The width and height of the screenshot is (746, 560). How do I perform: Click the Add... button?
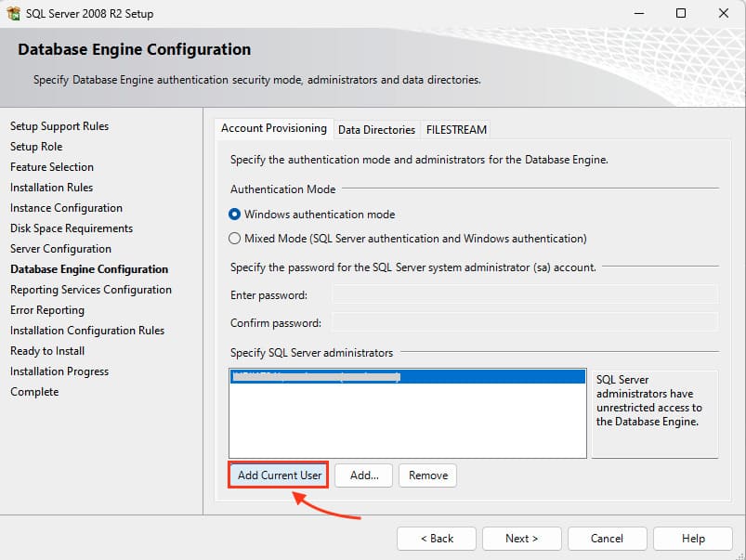pos(364,475)
